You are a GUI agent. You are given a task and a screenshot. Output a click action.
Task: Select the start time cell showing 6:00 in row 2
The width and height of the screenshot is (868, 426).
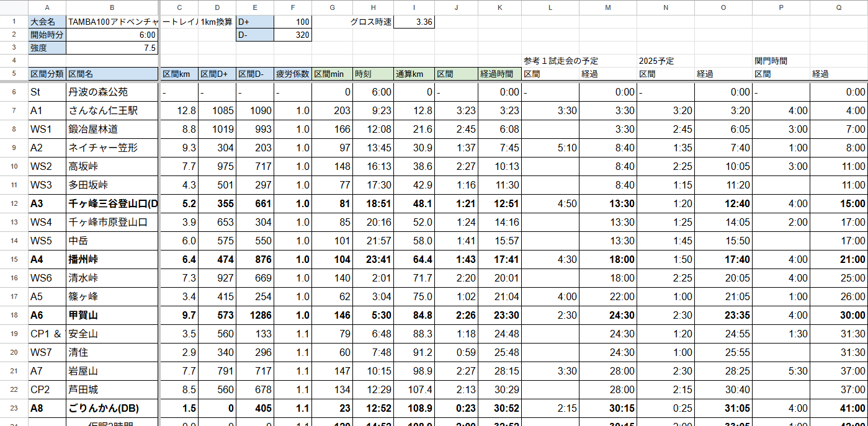pos(112,35)
